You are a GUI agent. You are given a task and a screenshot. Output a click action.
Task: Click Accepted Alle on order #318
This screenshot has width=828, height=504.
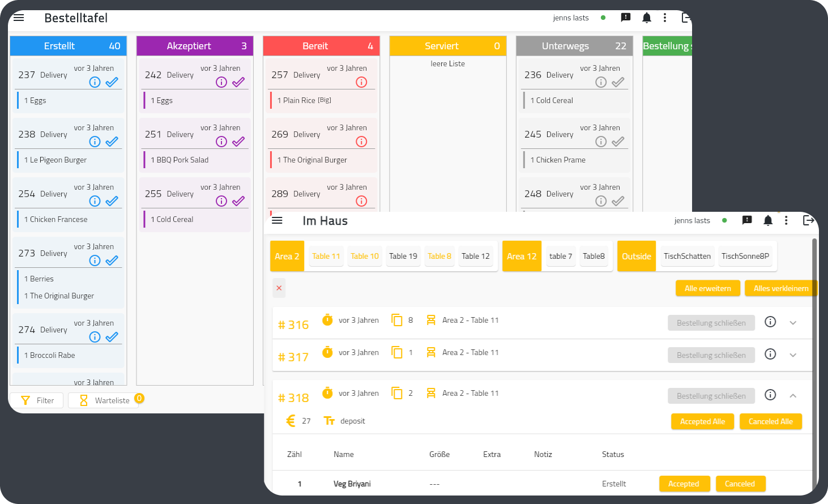pyautogui.click(x=702, y=421)
